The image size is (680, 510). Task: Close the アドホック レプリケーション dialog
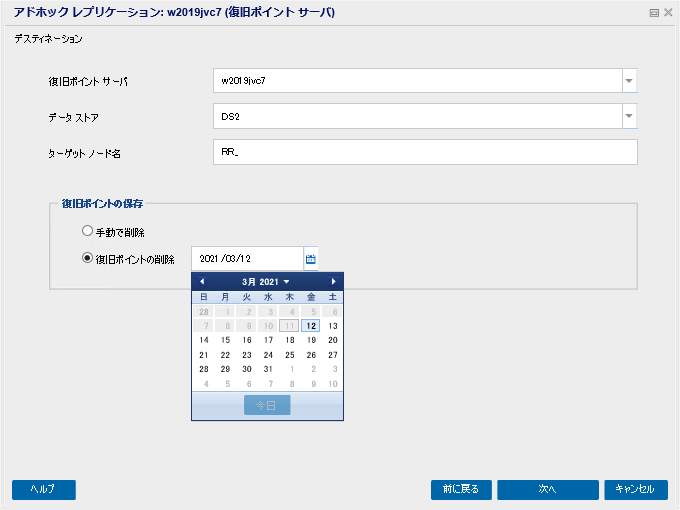pos(668,13)
